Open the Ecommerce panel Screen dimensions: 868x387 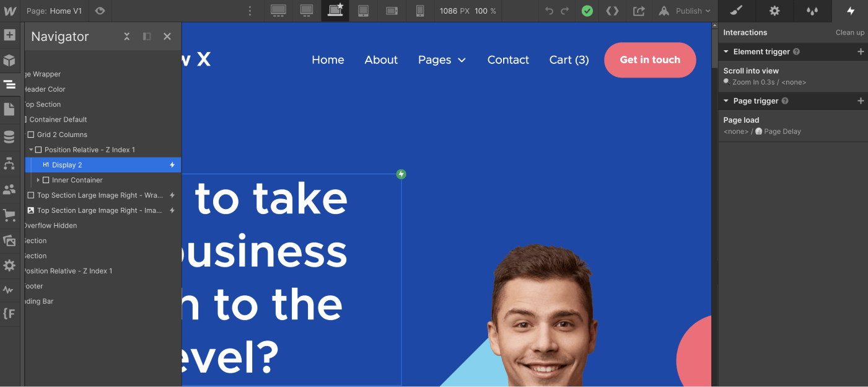[x=10, y=215]
